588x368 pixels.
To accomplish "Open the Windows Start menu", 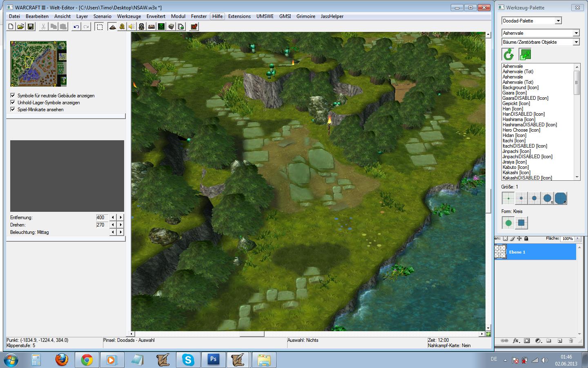I will pos(11,360).
